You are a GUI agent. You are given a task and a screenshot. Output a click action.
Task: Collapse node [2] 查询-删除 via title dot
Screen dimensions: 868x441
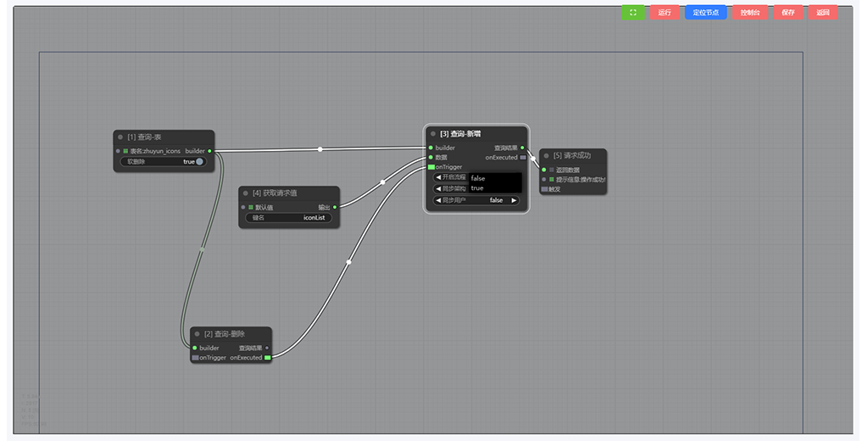point(197,334)
